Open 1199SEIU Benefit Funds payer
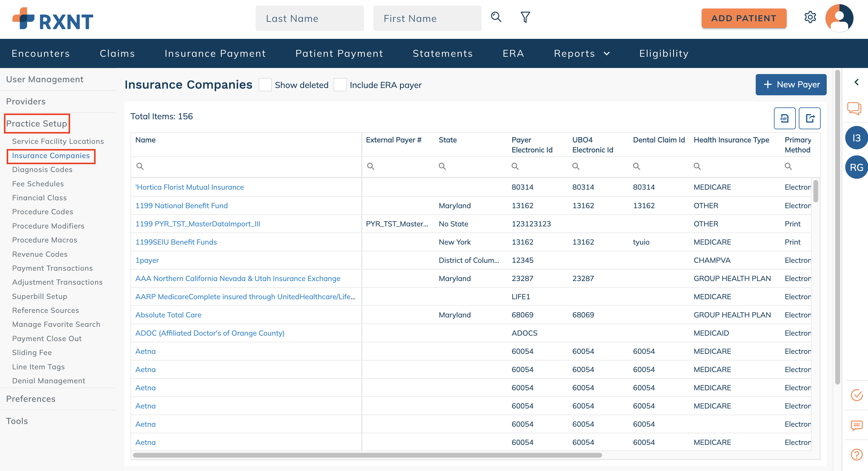Viewport: 868px width, 471px height. point(176,242)
